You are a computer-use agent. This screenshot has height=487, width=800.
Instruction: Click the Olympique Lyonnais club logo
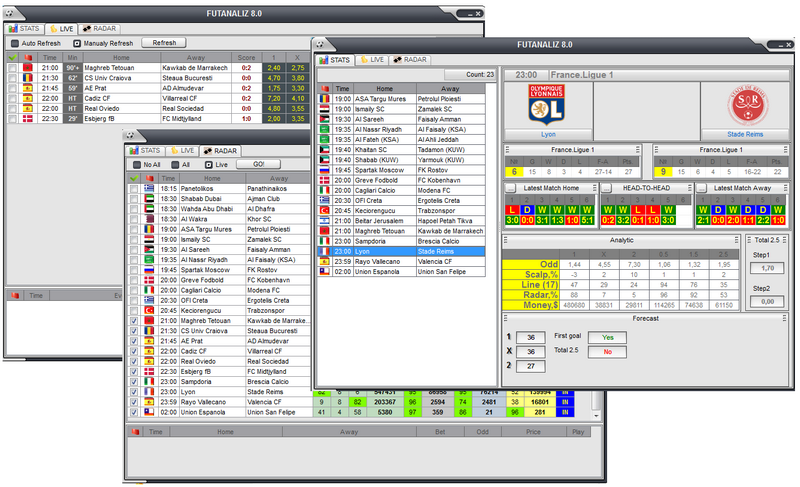click(x=545, y=105)
